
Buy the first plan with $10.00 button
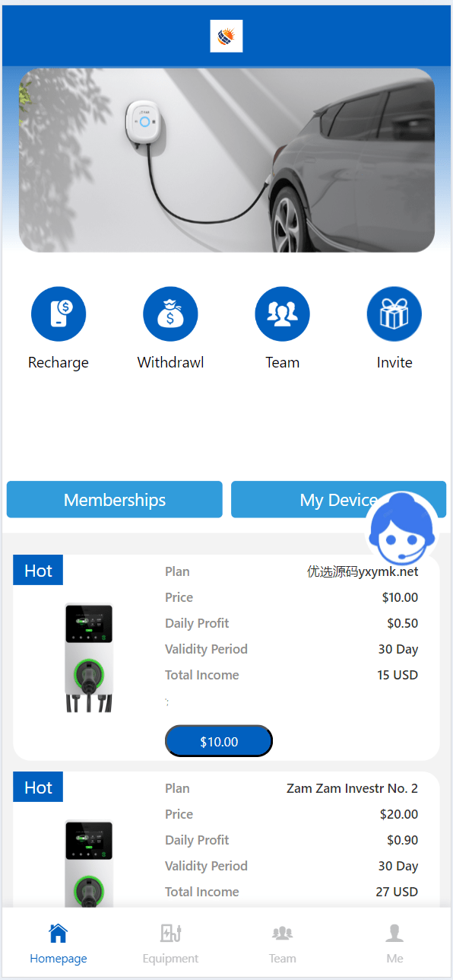click(219, 741)
